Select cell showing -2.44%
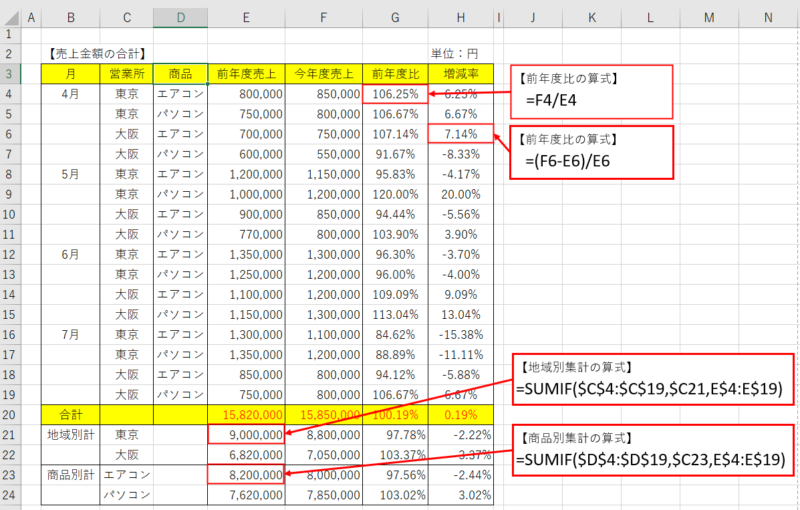The height and width of the screenshot is (510, 800). (461, 475)
